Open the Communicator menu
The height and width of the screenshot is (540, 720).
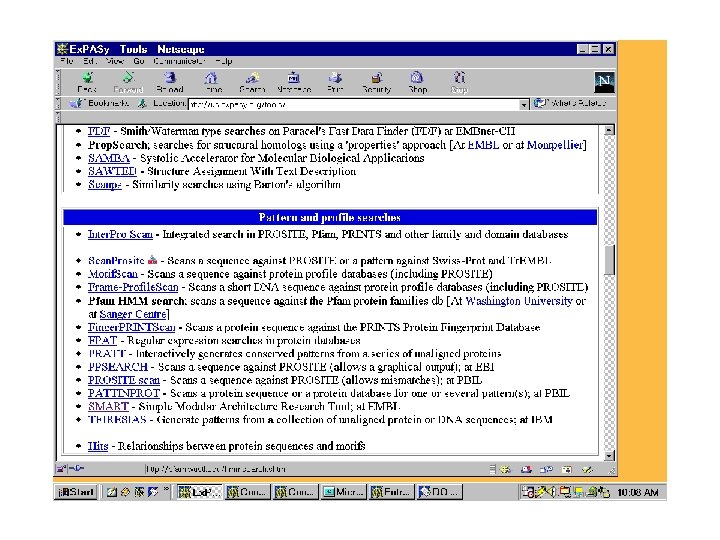(x=179, y=61)
